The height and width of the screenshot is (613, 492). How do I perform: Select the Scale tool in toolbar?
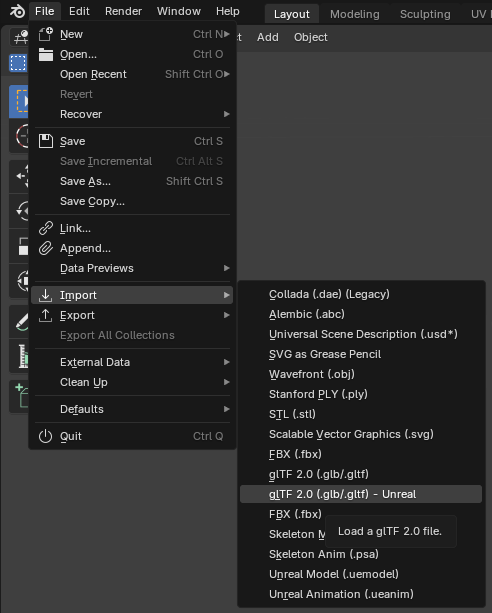19,246
